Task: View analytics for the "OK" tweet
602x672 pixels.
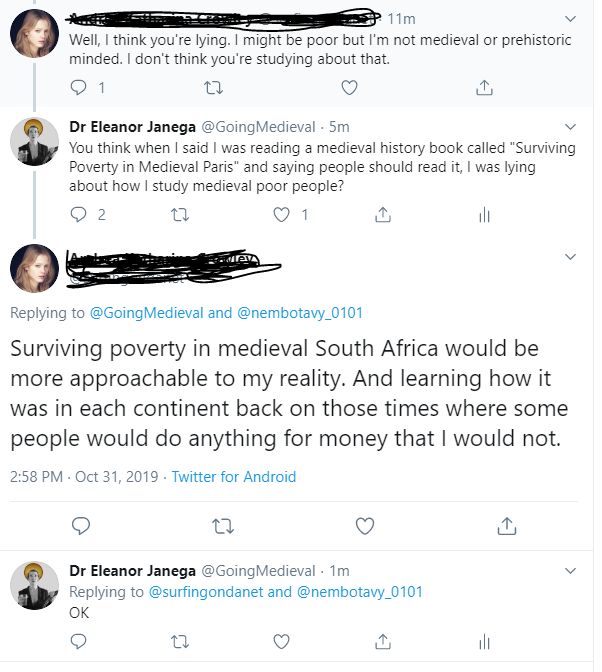Action: coord(484,642)
